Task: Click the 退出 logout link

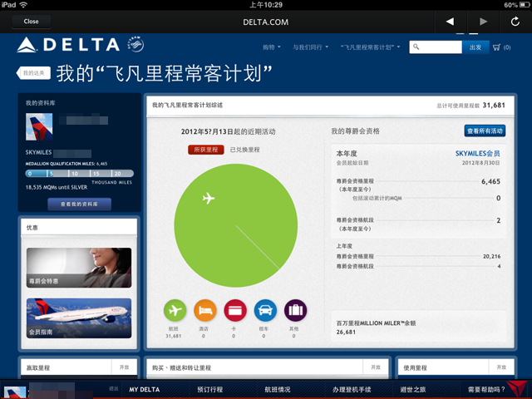Action: pos(113,389)
